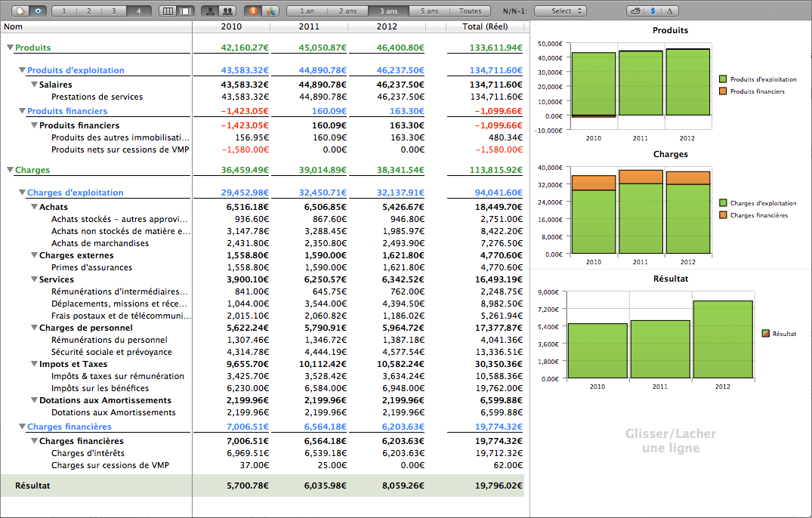Open the Produits d'exploitation link

pos(76,70)
